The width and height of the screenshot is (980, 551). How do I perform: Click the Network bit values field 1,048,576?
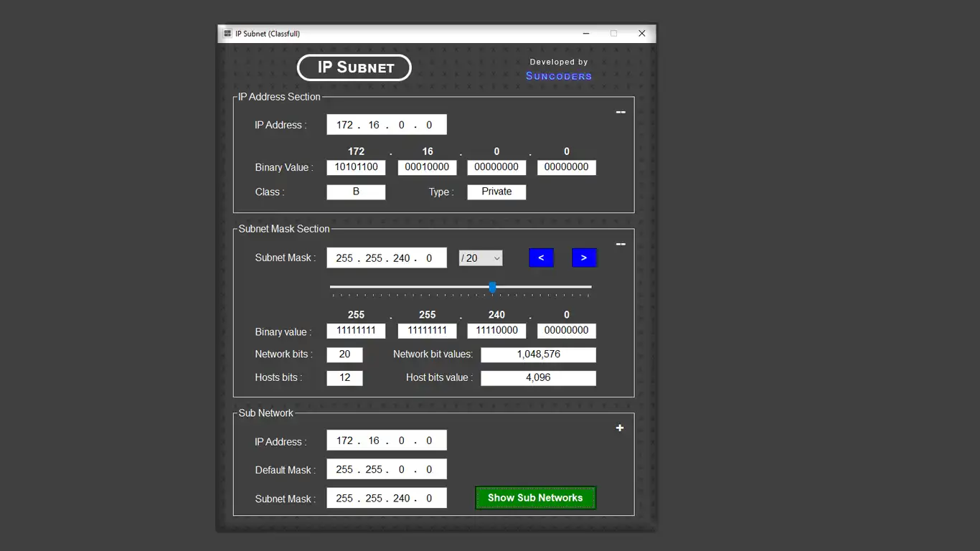click(538, 354)
